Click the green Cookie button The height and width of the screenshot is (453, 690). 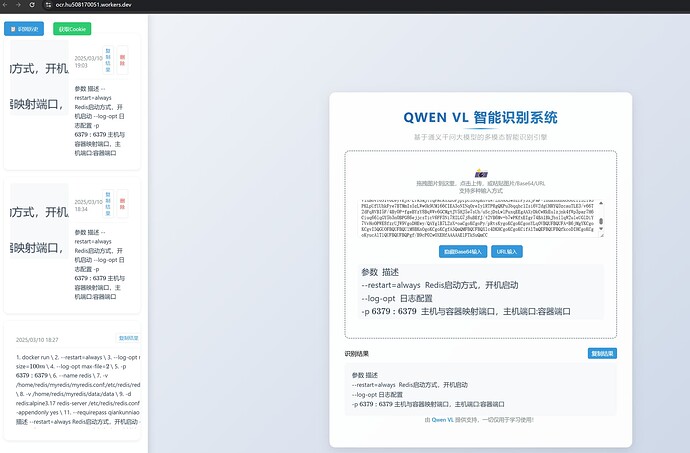pyautogui.click(x=72, y=29)
